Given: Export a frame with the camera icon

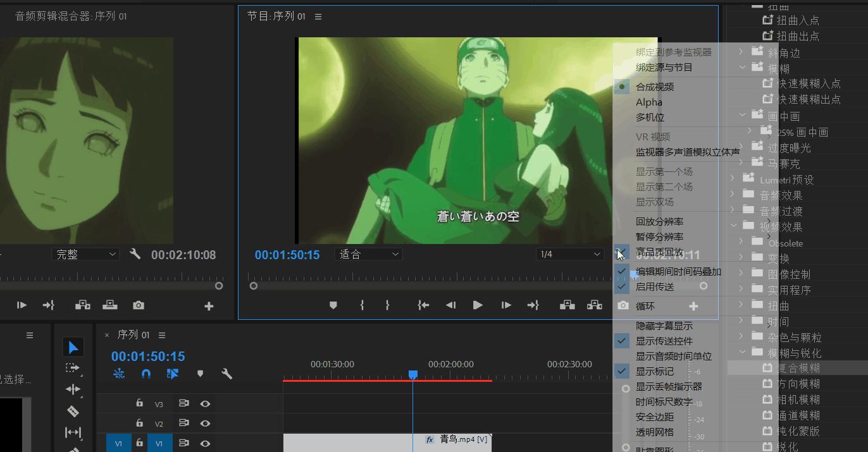Looking at the screenshot, I should coord(622,305).
